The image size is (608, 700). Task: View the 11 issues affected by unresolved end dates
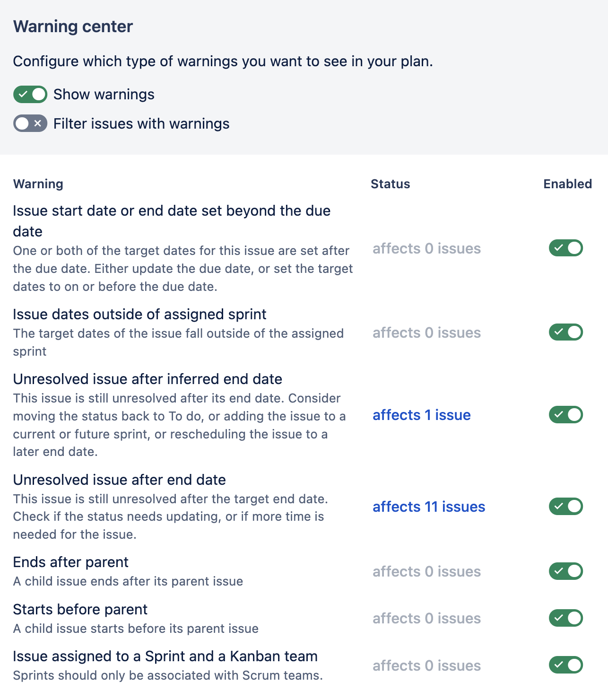(428, 506)
